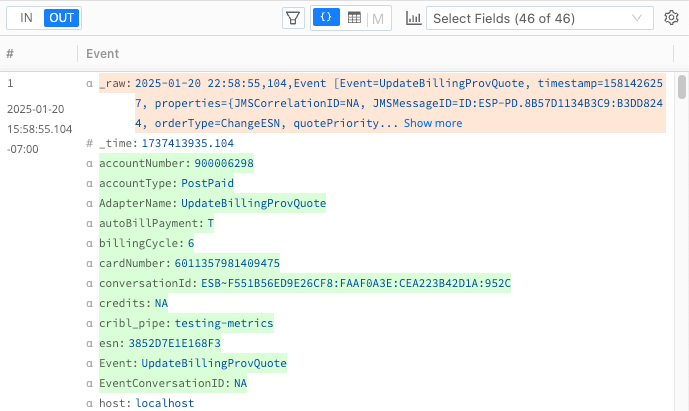689x411 pixels.
Task: Click event row number 1
Action: pos(10,83)
